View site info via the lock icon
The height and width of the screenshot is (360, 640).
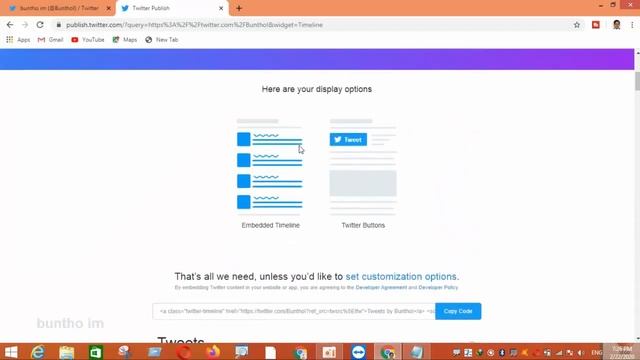(59, 25)
